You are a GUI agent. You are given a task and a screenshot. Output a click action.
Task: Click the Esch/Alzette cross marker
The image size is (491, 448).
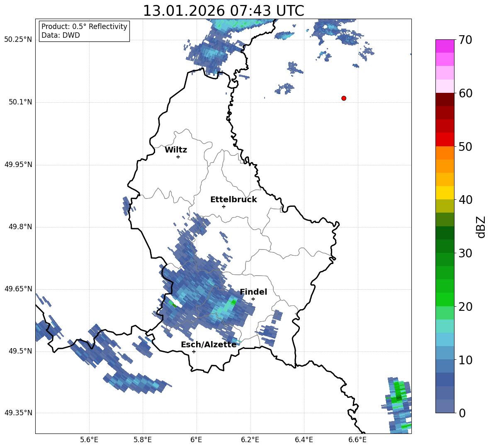pos(194,351)
